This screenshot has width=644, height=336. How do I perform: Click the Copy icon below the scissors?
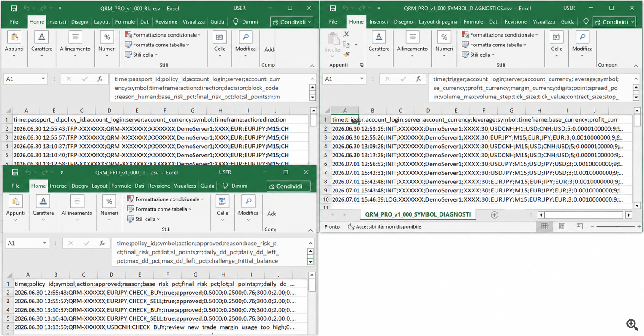pos(346,44)
